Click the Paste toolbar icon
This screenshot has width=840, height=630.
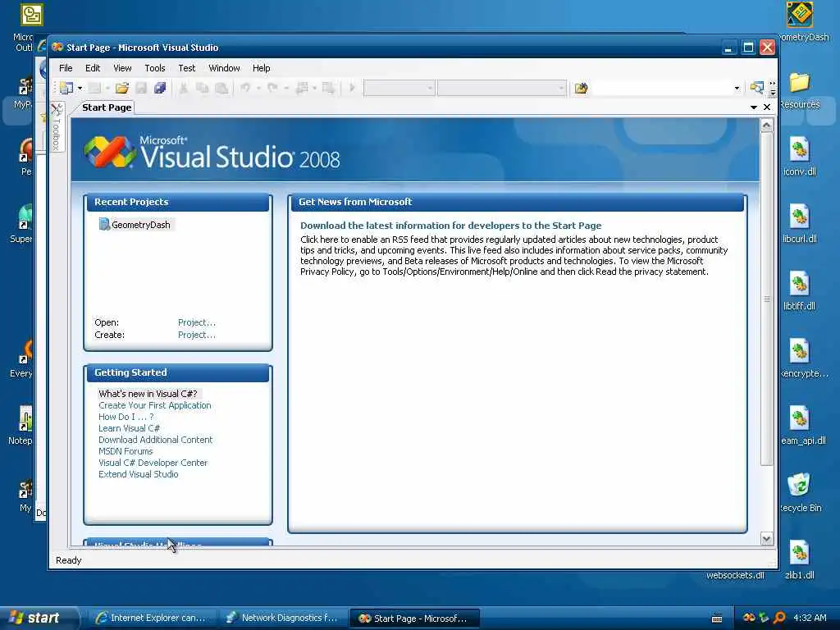pyautogui.click(x=221, y=88)
